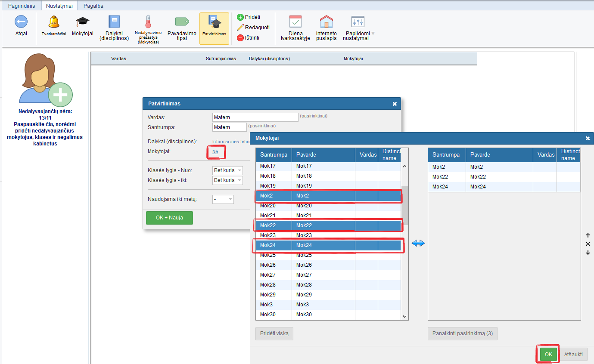Select Mok26 row in left list

coord(328,265)
